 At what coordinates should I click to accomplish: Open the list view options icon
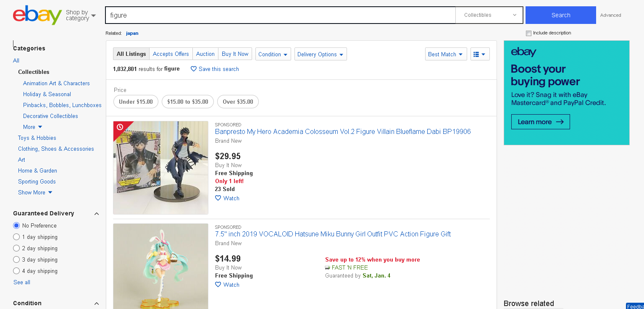(479, 54)
